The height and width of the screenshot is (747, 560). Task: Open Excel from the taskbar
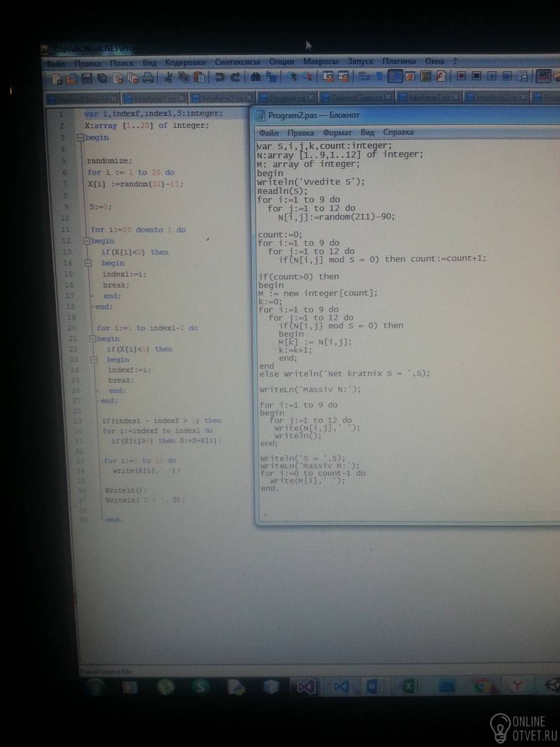click(410, 686)
